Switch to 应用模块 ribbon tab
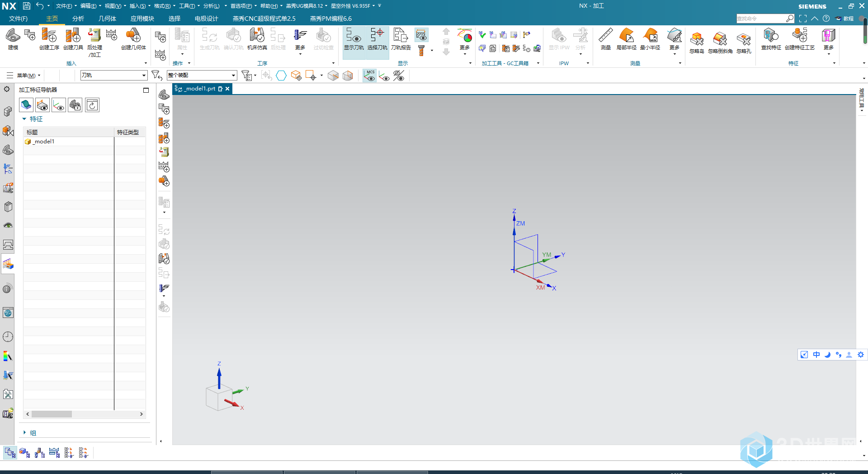Screen dimensions: 868x474 pyautogui.click(x=142, y=19)
